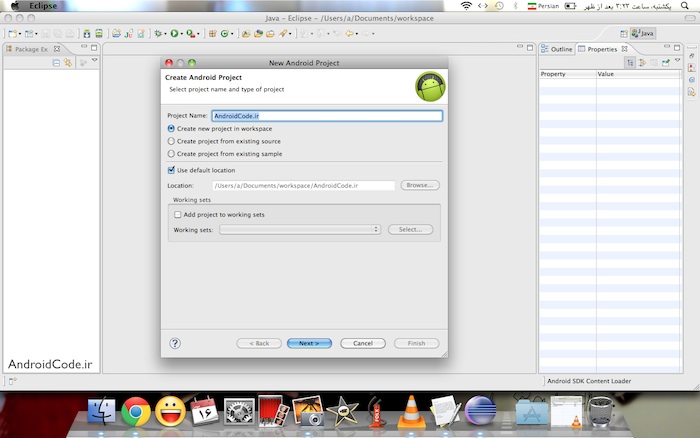This screenshot has height=438, width=700.
Task: Select the Java perspective tab
Action: (x=642, y=33)
